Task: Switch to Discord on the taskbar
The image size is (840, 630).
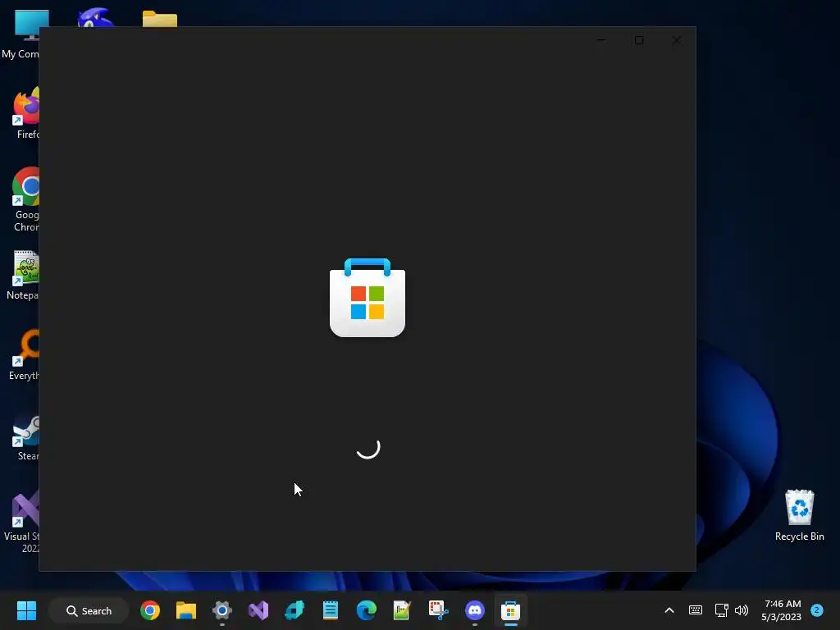Action: [x=475, y=610]
